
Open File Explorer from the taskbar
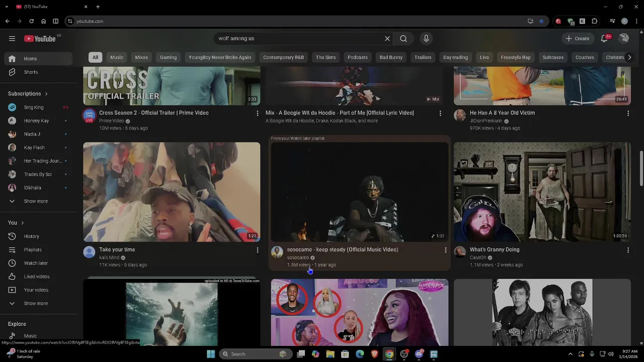330,354
